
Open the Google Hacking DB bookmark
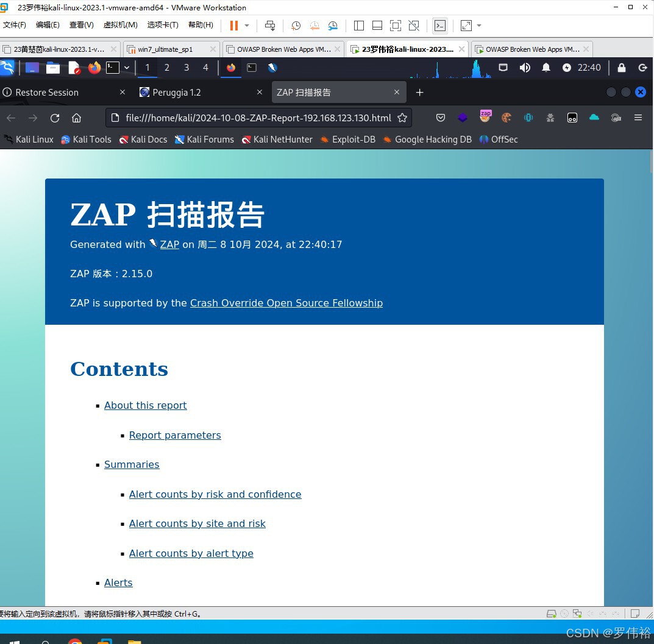[427, 140]
